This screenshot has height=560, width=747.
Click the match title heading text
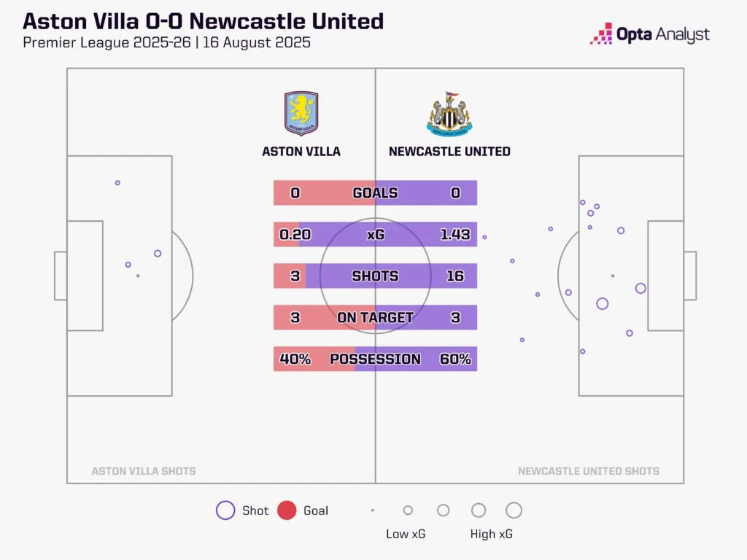pos(204,21)
